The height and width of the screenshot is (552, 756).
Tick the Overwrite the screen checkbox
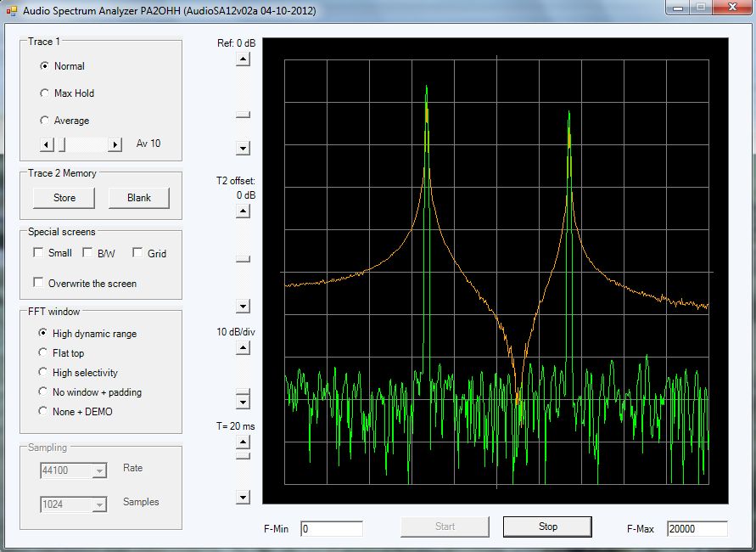(x=38, y=283)
